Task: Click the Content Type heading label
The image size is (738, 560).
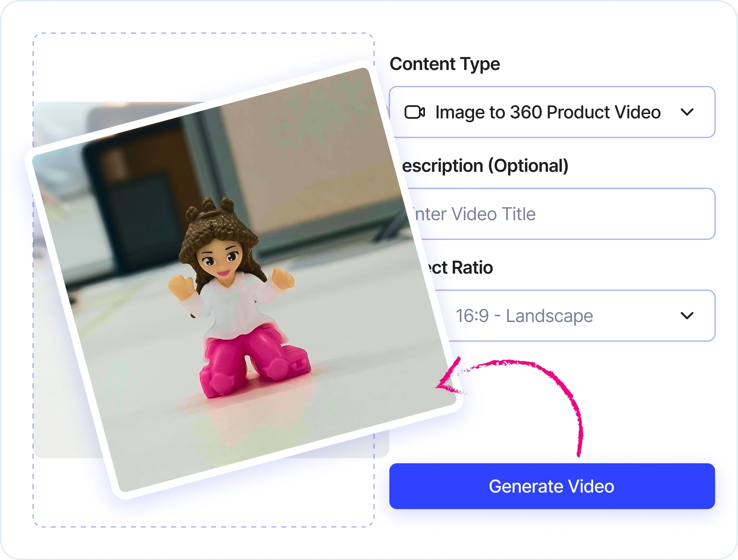Action: (x=444, y=64)
